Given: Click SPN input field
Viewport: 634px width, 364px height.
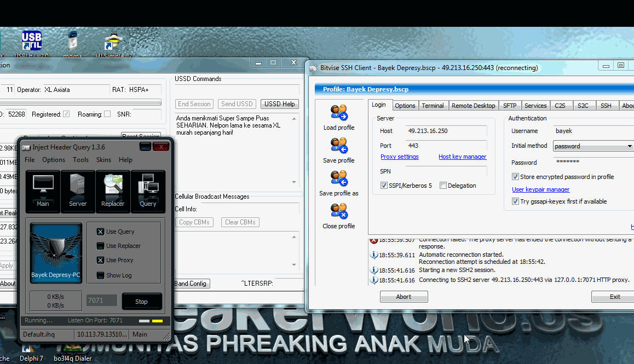Looking at the screenshot, I should pyautogui.click(x=446, y=171).
